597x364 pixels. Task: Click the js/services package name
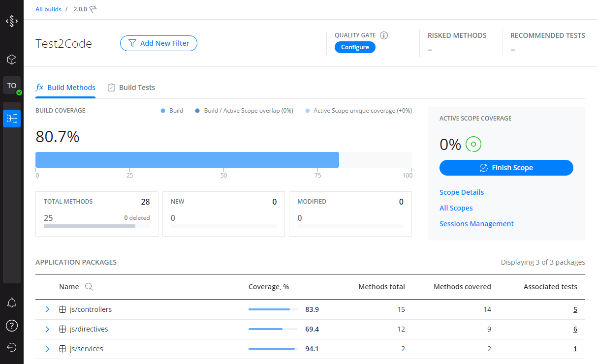(86, 349)
